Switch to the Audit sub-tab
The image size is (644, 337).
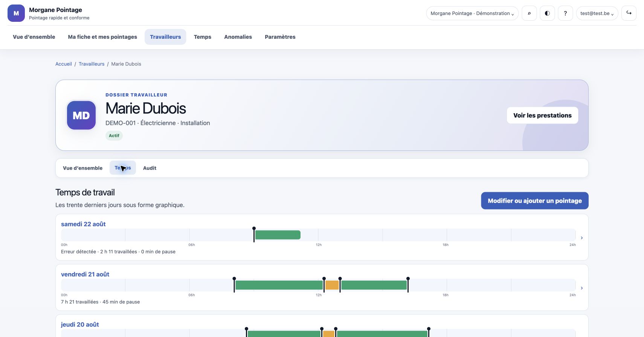point(150,168)
